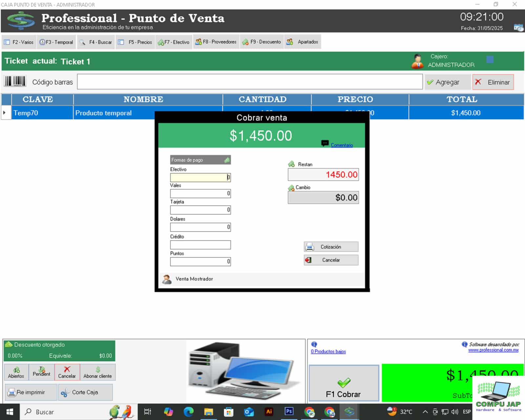Image resolution: width=525 pixels, height=420 pixels.
Task: Click the calendar icon beside the date
Action: [x=518, y=28]
